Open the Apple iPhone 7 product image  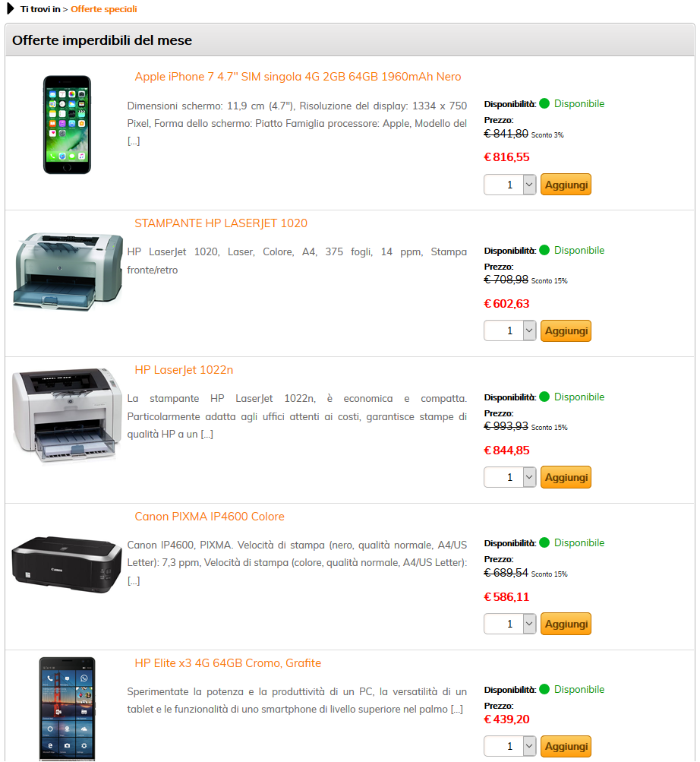point(67,125)
